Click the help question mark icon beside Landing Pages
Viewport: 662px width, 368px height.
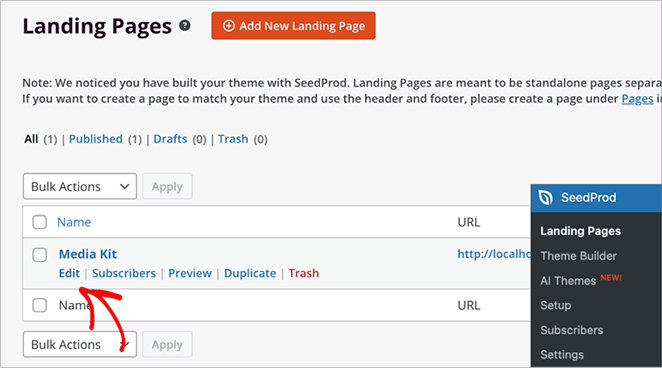184,26
